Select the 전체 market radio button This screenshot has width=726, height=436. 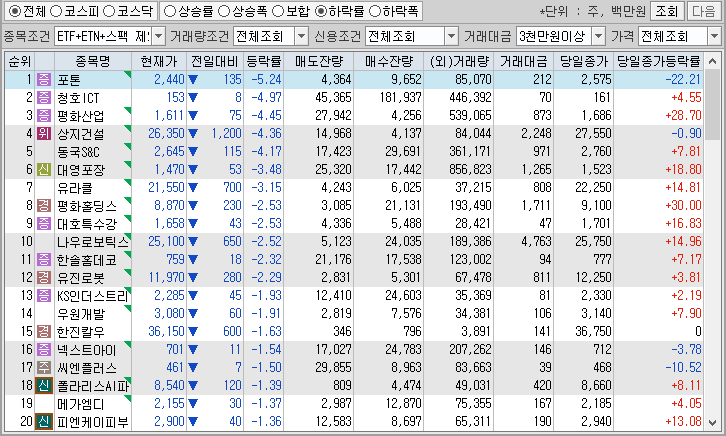(x=15, y=11)
